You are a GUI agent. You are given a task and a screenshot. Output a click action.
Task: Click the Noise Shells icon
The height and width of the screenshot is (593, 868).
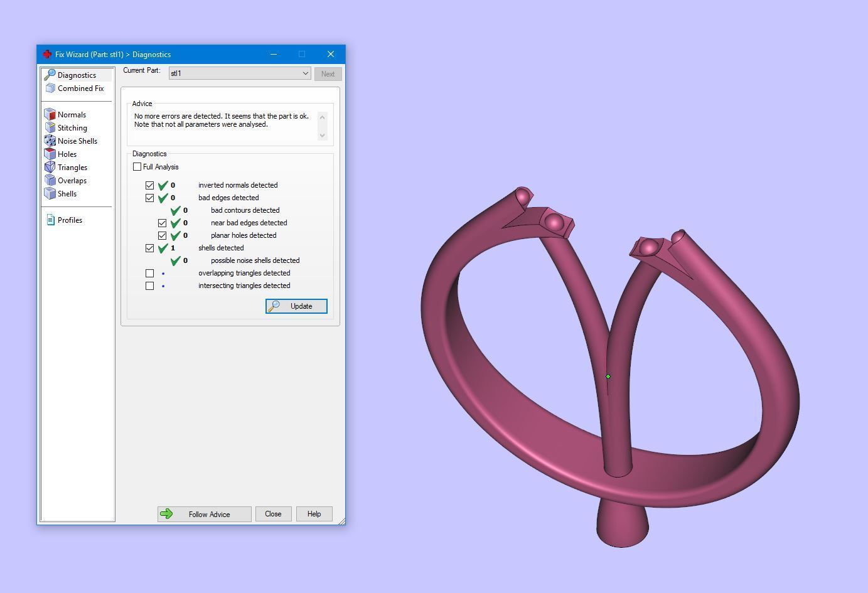click(50, 141)
